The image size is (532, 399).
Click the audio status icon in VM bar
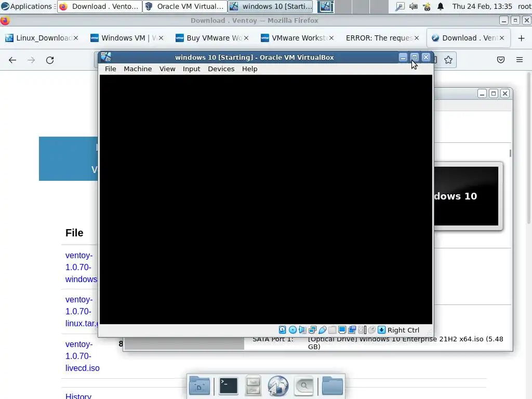(302, 330)
